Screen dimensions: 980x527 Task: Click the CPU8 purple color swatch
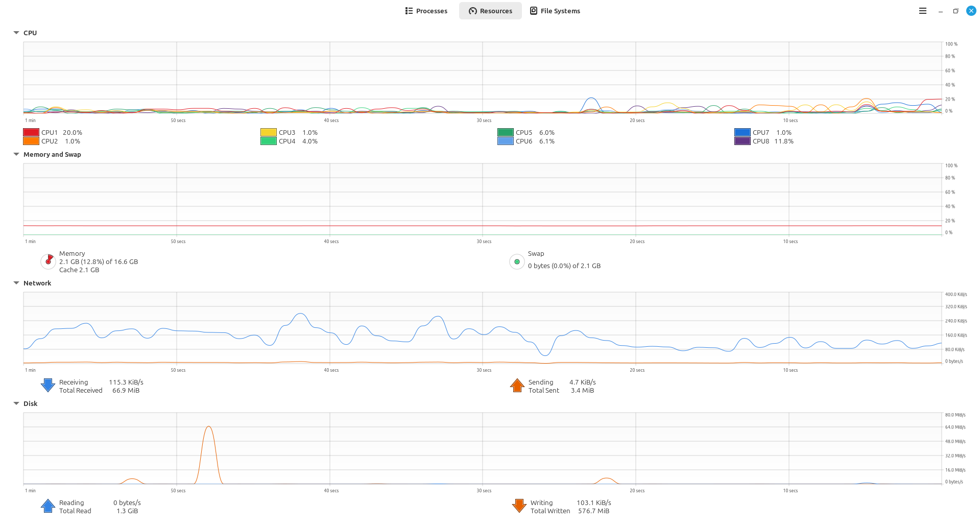(x=742, y=141)
